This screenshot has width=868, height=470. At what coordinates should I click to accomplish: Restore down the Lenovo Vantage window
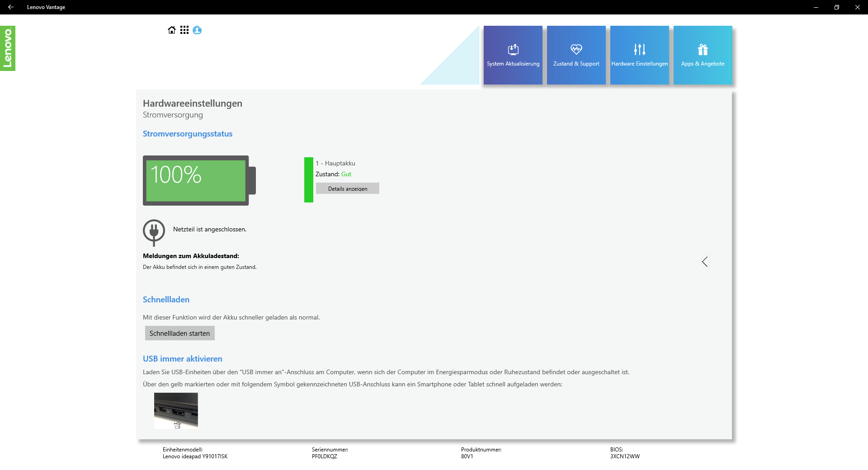point(837,7)
